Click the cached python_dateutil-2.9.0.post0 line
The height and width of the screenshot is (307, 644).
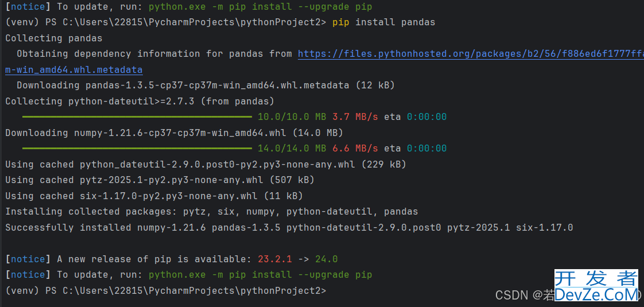tap(205, 165)
